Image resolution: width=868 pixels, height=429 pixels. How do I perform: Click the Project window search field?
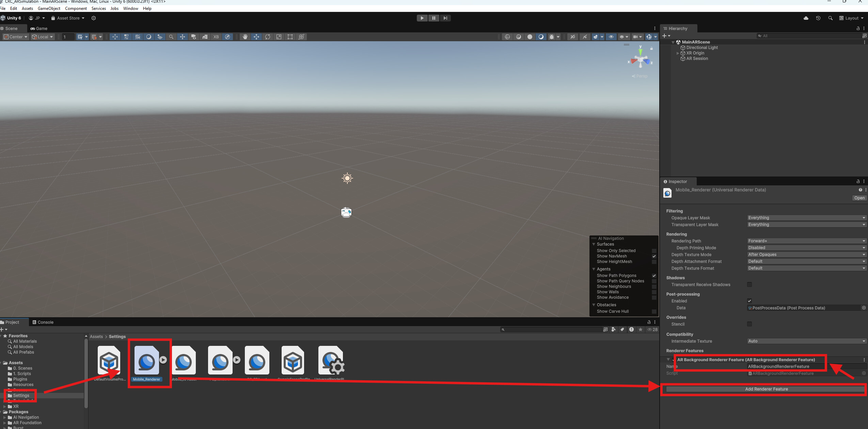(x=552, y=329)
